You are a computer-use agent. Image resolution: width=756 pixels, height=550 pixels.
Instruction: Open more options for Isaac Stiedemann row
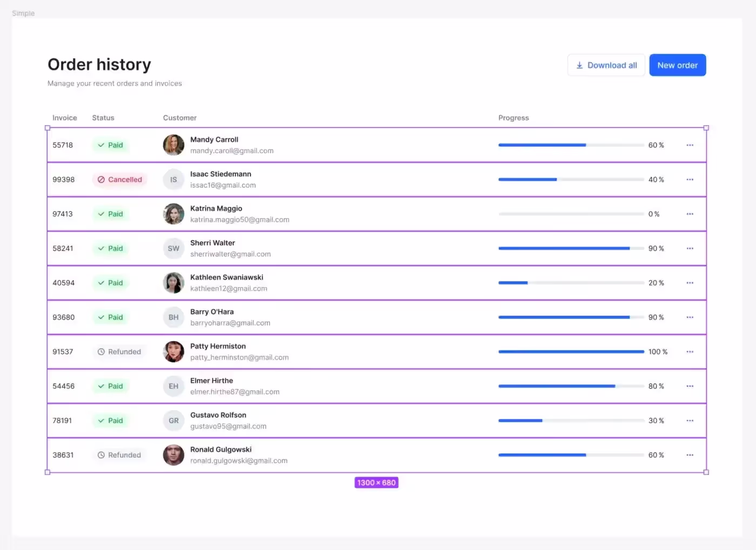coord(690,180)
